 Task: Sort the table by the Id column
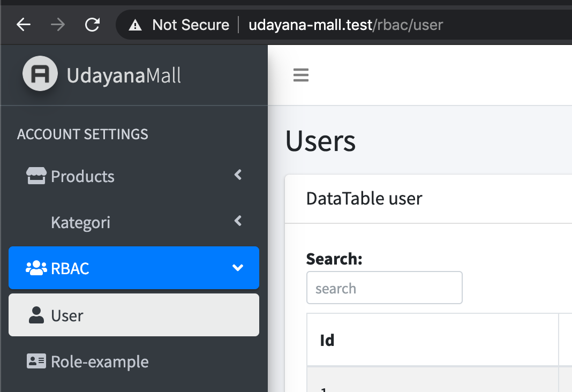[x=327, y=340]
